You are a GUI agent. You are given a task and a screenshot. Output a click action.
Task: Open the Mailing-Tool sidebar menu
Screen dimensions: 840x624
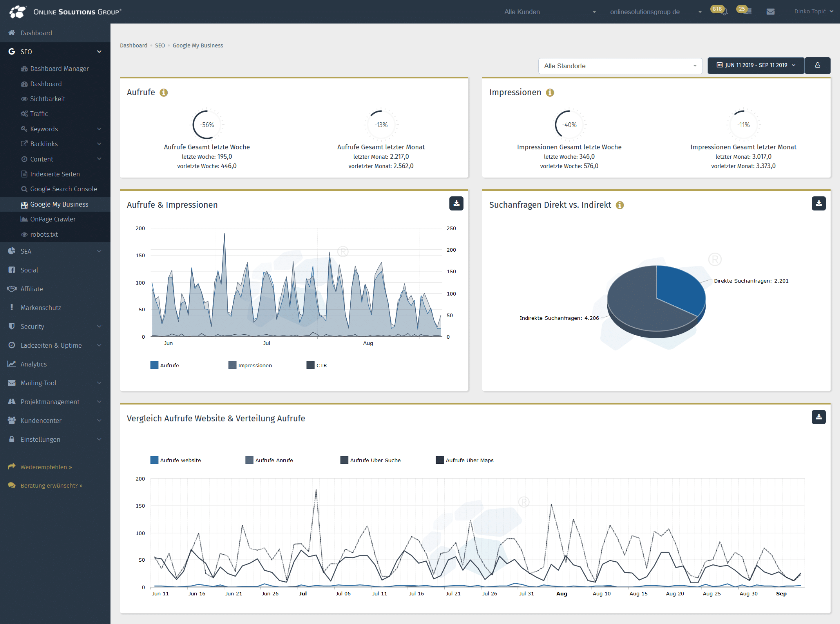(55, 383)
